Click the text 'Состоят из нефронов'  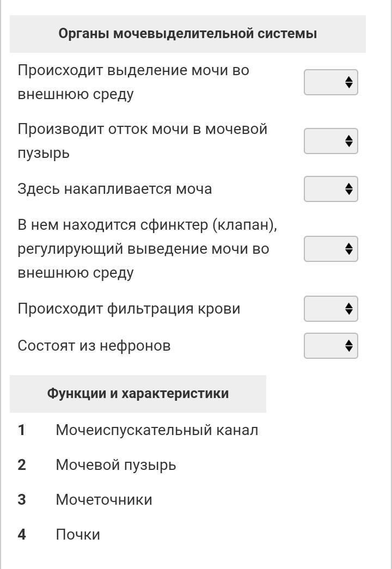[94, 345]
